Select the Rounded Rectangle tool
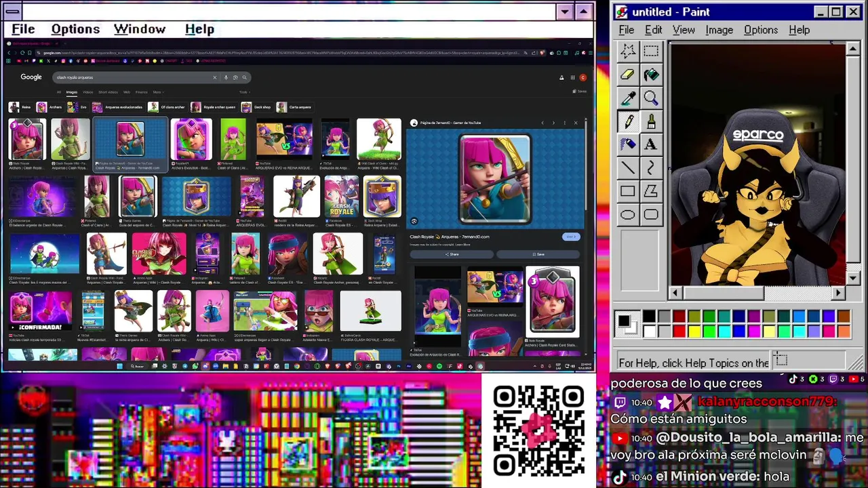The image size is (868, 488). (651, 215)
